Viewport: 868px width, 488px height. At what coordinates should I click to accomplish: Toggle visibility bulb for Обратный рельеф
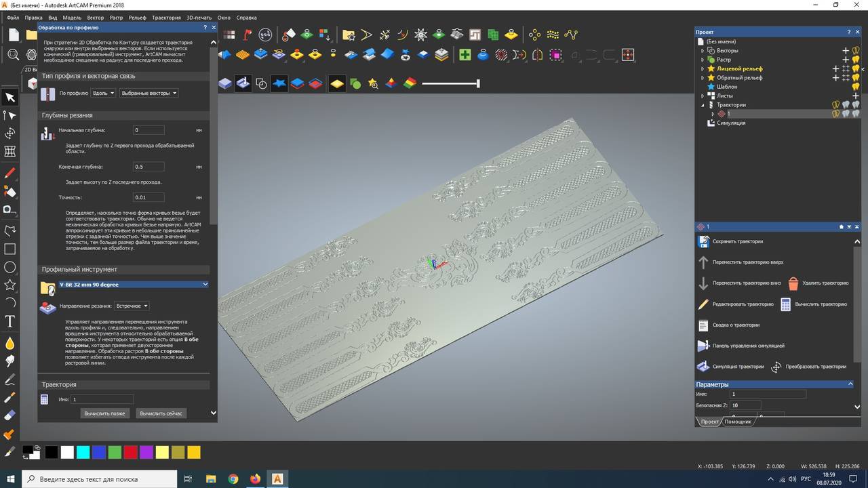point(856,78)
